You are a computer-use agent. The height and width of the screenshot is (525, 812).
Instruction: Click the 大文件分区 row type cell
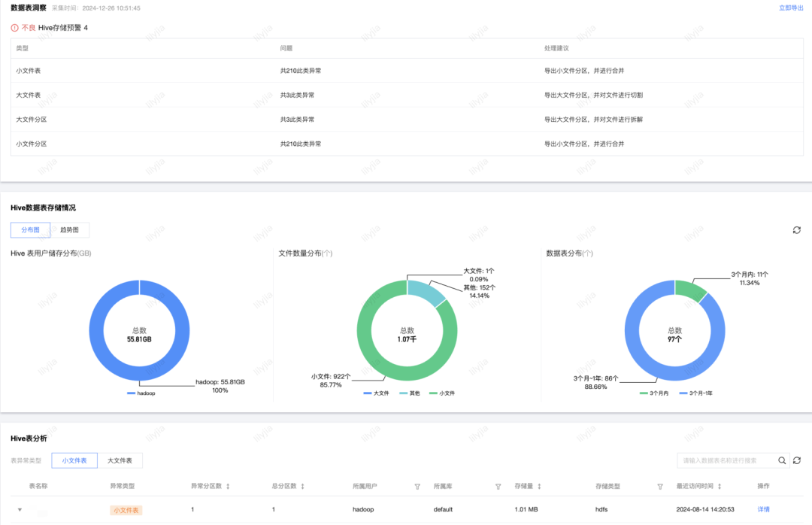tap(32, 119)
